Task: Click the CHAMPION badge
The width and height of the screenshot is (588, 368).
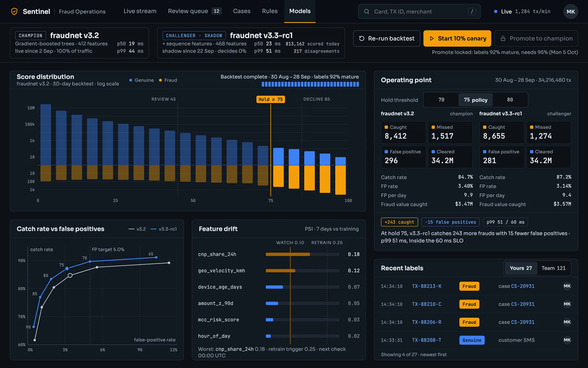Action: point(31,36)
